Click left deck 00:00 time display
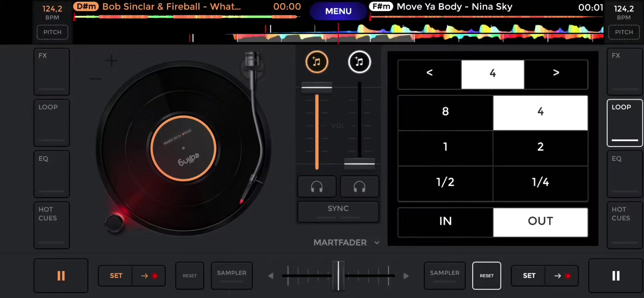This screenshot has width=644, height=298. click(x=287, y=7)
